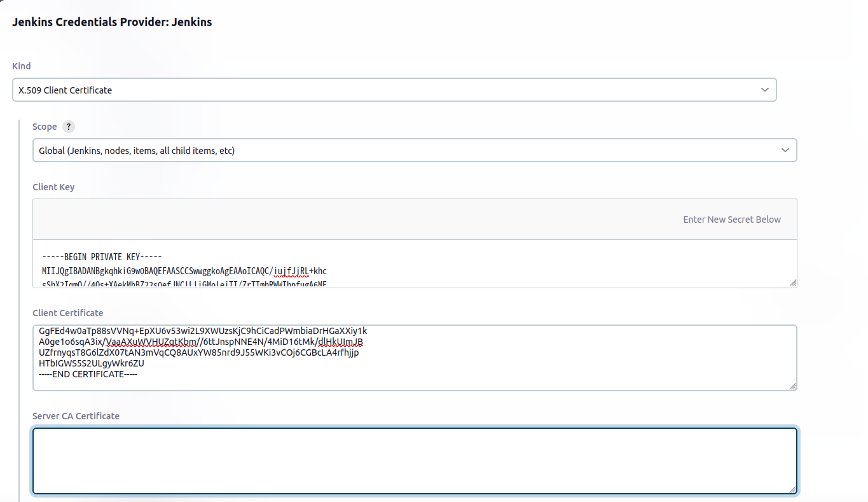Screen dimensions: 868x502
Task: Click inside the Client Key secret textarea
Action: click(415, 263)
